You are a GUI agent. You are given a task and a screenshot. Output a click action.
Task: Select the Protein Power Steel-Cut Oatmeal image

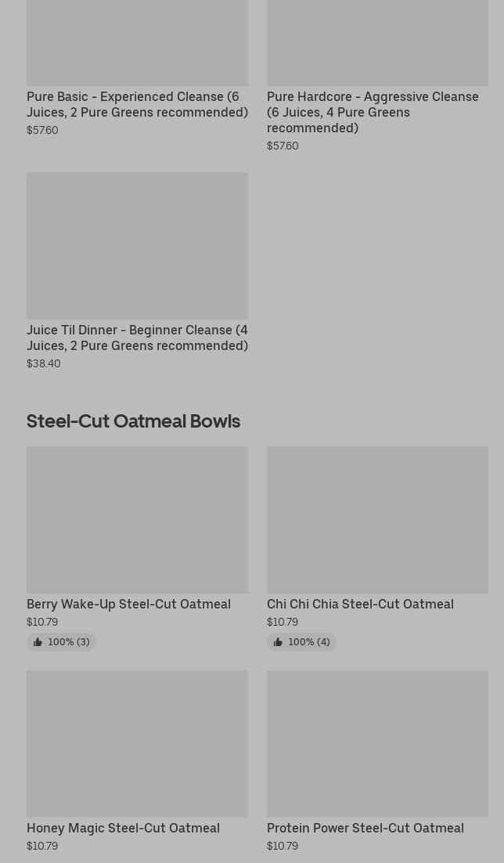(x=377, y=742)
